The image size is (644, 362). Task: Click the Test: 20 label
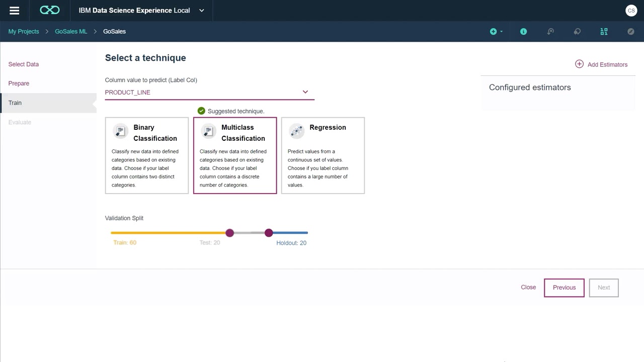210,242
